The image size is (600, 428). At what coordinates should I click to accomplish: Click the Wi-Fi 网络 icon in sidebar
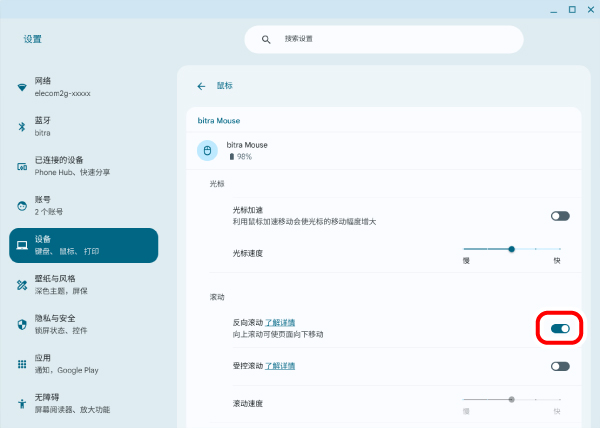[22, 87]
